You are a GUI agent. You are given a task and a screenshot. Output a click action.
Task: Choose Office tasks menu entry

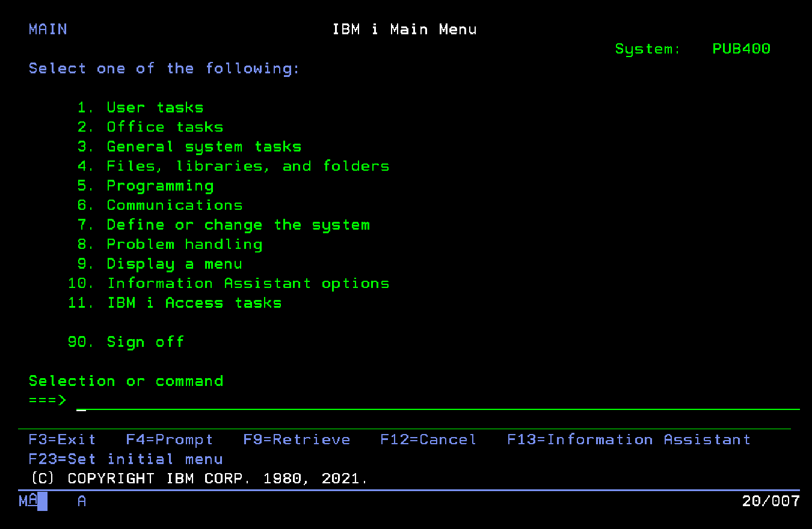pos(164,127)
